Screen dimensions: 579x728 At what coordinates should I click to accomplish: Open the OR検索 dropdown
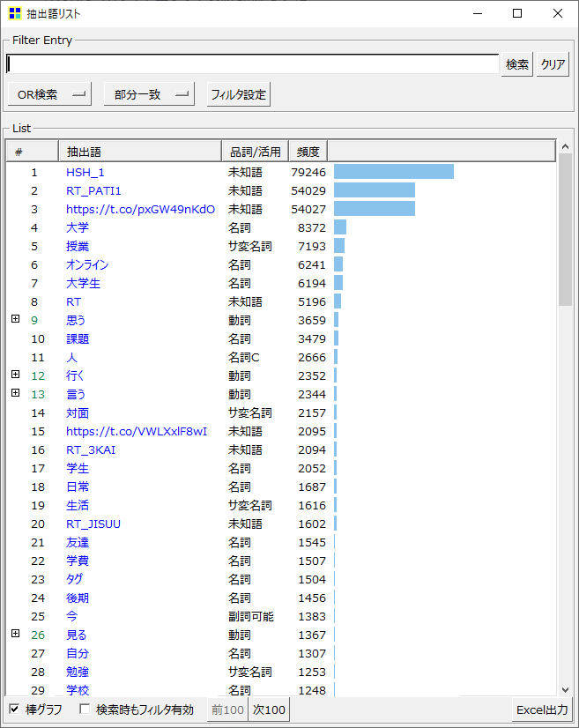(x=49, y=94)
